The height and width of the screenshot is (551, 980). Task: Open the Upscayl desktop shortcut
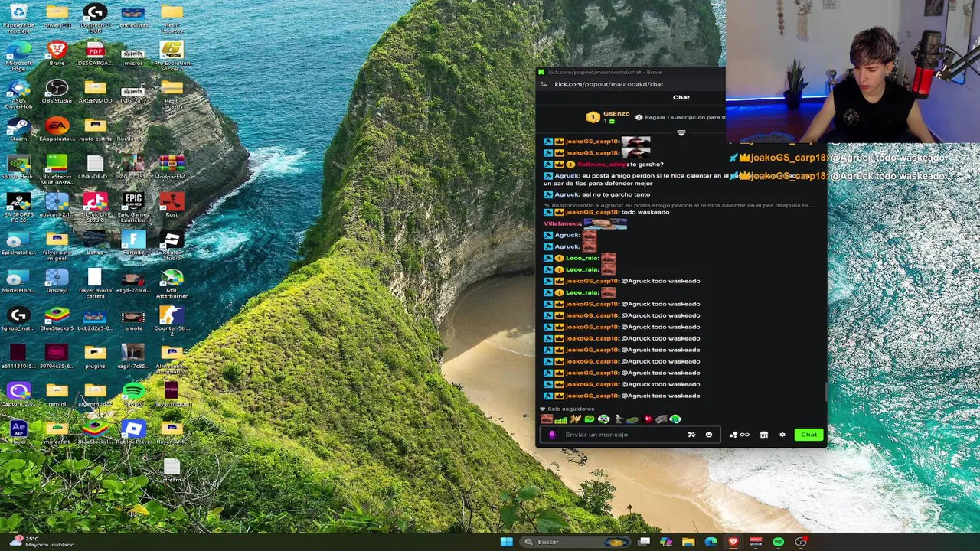[x=57, y=280]
